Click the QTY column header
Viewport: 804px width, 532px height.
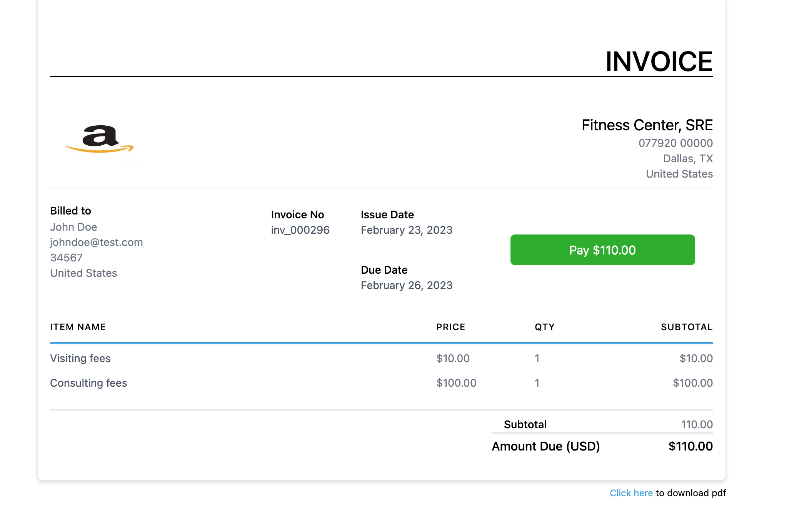(x=544, y=327)
